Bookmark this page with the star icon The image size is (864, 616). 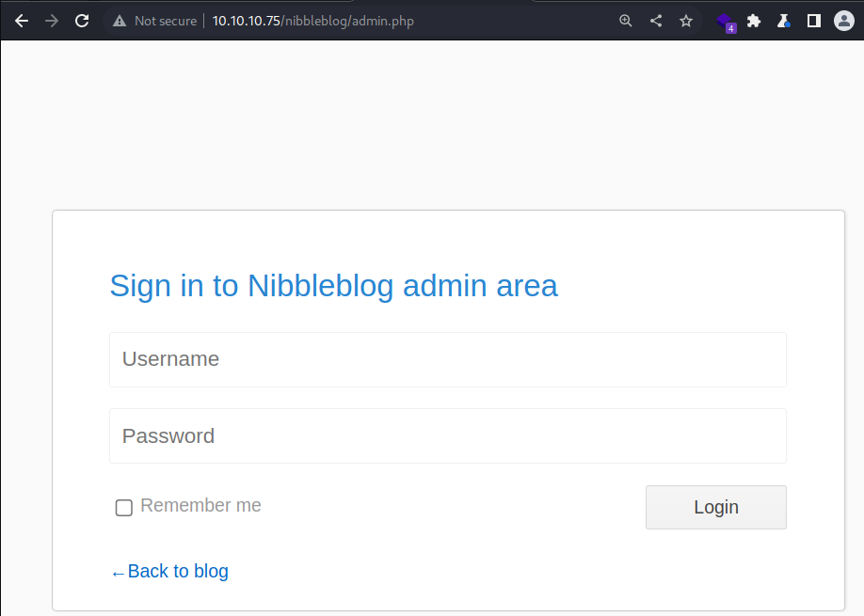685,21
